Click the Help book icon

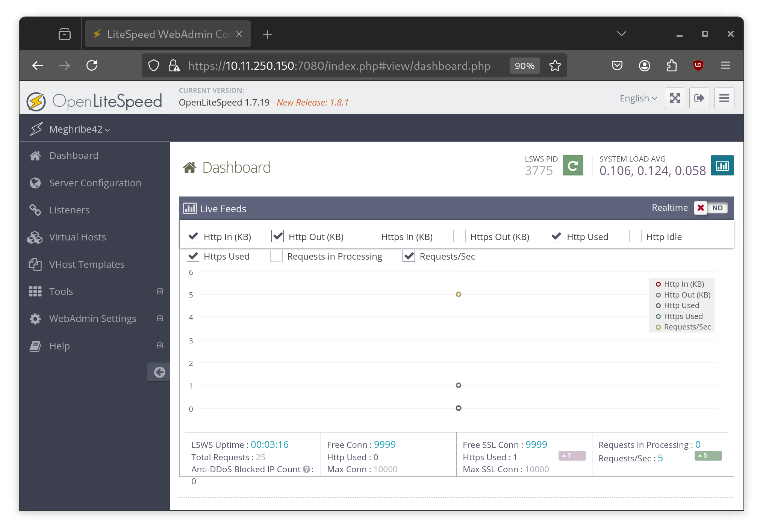coord(35,346)
